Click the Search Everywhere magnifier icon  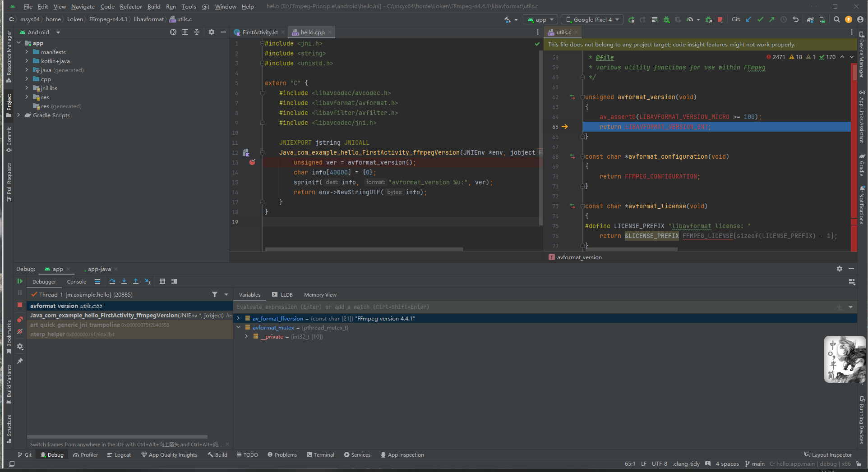(837, 20)
